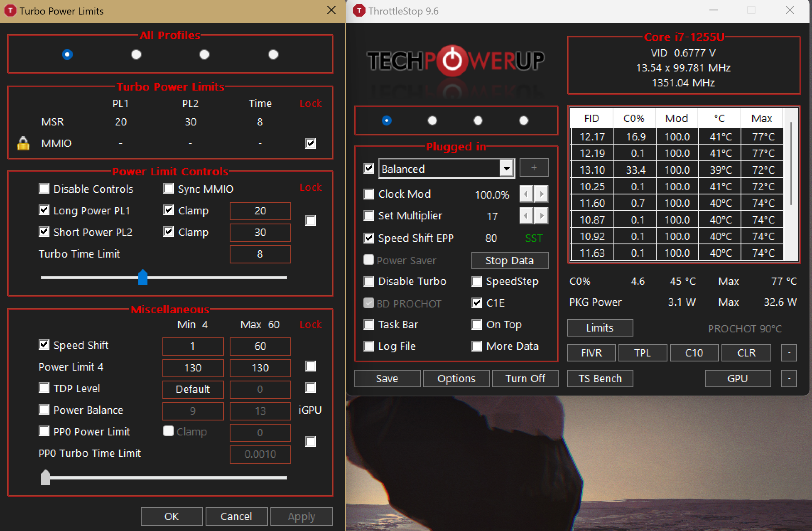Click Cancel in Turbo Power Limits
Image resolution: width=812 pixels, height=531 pixels.
coord(236,516)
